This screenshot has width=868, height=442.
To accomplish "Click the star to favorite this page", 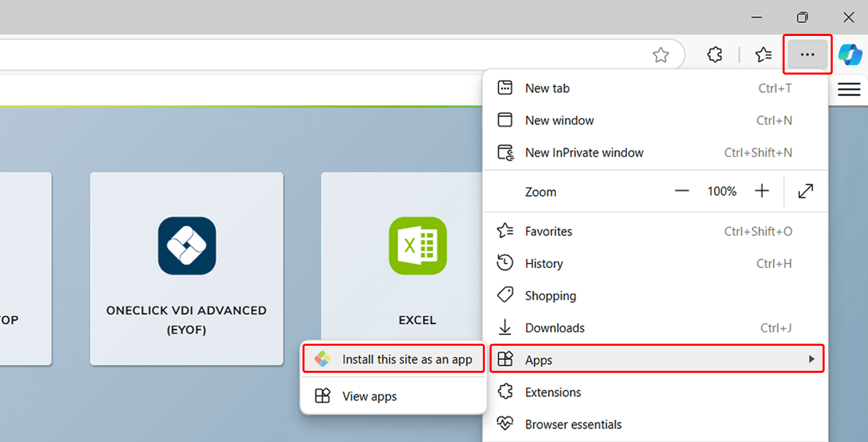I will tap(660, 55).
